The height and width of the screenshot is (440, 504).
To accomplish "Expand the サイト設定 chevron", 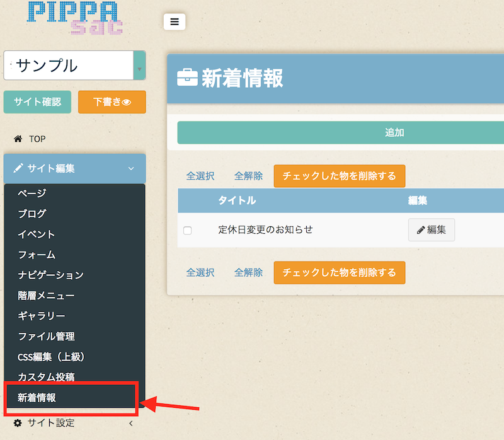I will 131,423.
